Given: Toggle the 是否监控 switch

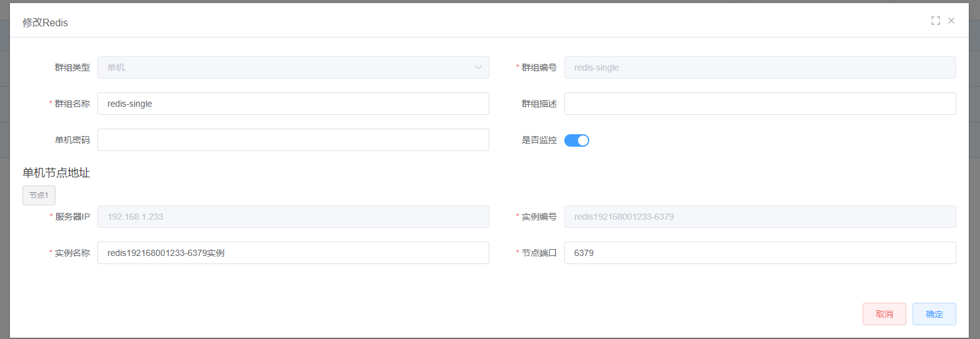Looking at the screenshot, I should tap(577, 140).
